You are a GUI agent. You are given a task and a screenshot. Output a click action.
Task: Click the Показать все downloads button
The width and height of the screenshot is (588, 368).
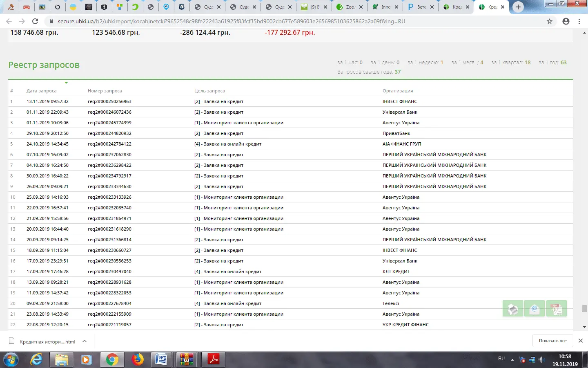pyautogui.click(x=552, y=341)
